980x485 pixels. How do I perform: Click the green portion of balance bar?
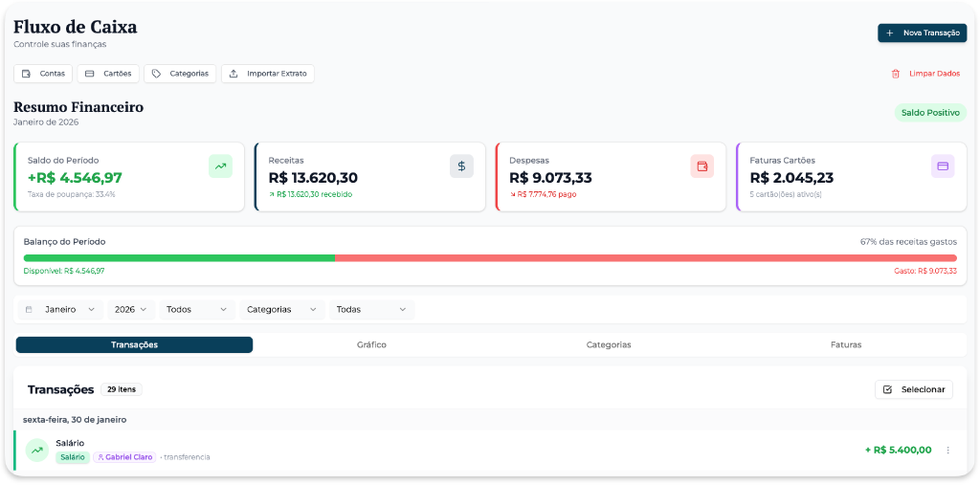pos(179,258)
